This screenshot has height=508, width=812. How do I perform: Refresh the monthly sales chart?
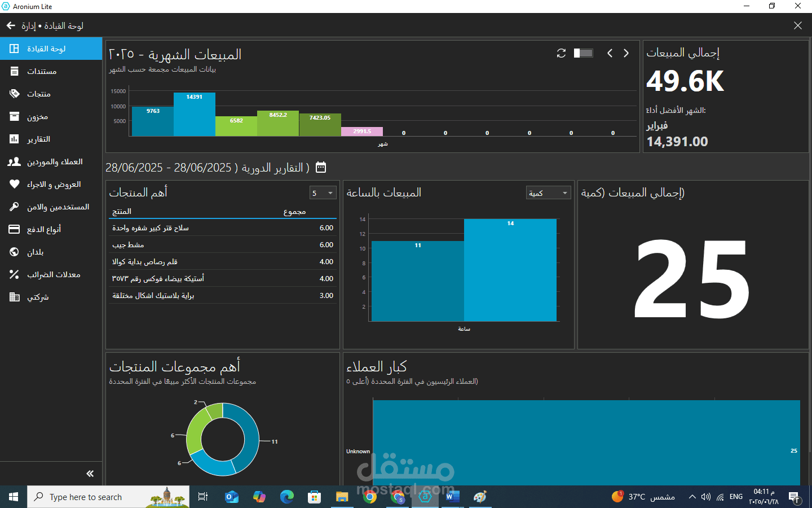point(561,53)
